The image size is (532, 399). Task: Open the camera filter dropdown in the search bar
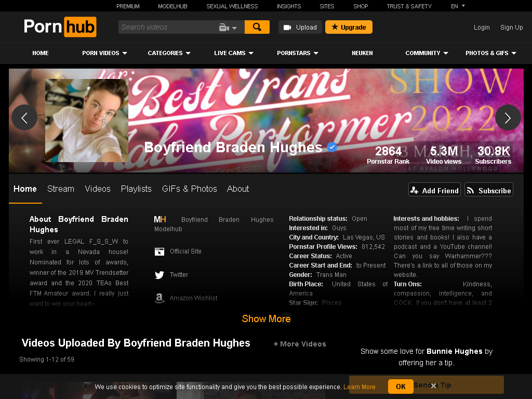tap(228, 28)
